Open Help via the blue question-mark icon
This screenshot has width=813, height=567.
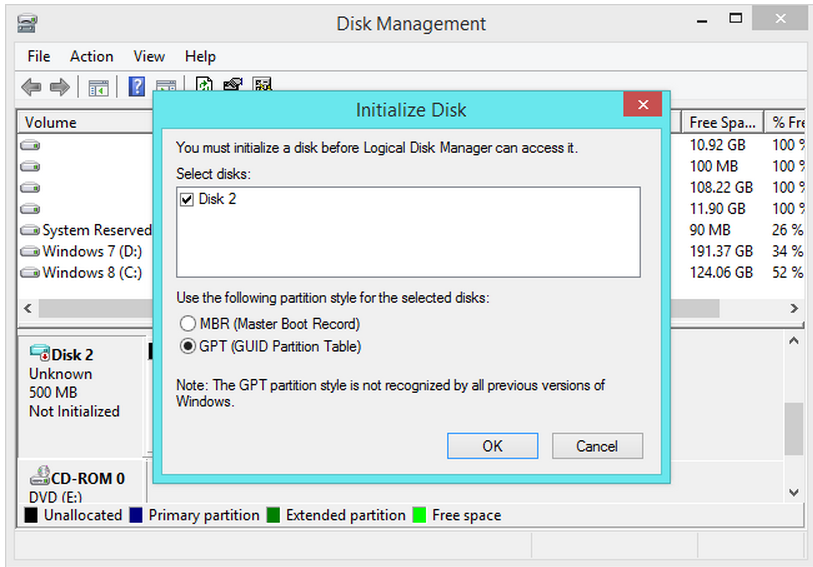point(138,88)
